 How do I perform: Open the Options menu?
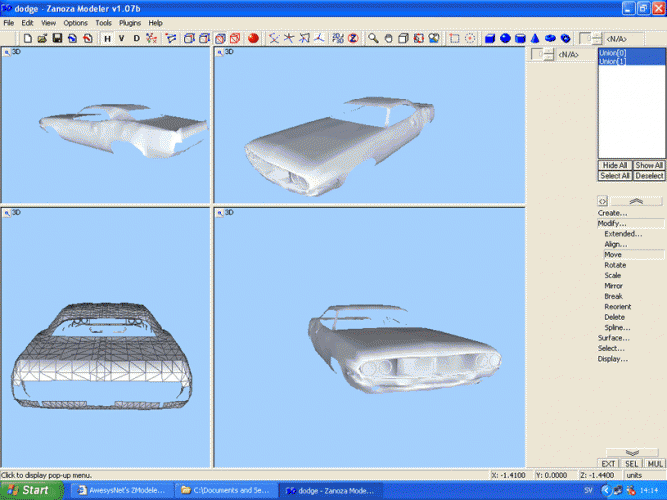click(x=76, y=22)
